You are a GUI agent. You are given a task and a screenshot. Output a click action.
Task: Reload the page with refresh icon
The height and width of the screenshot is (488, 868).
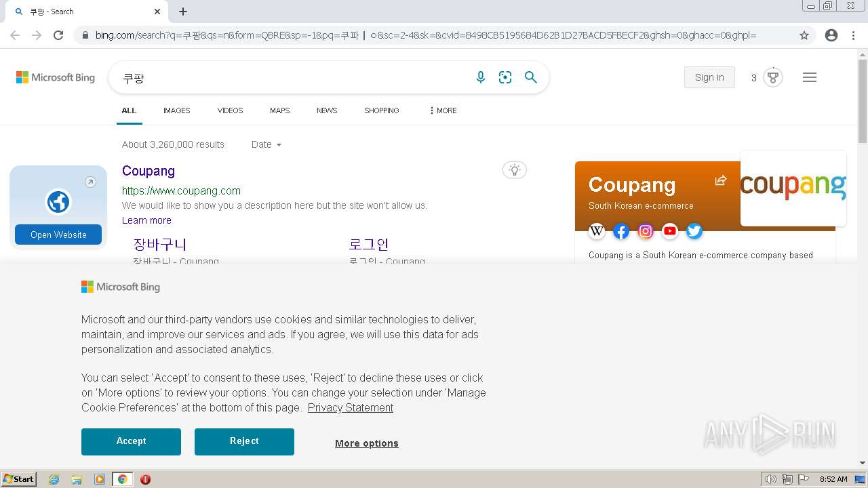point(58,35)
